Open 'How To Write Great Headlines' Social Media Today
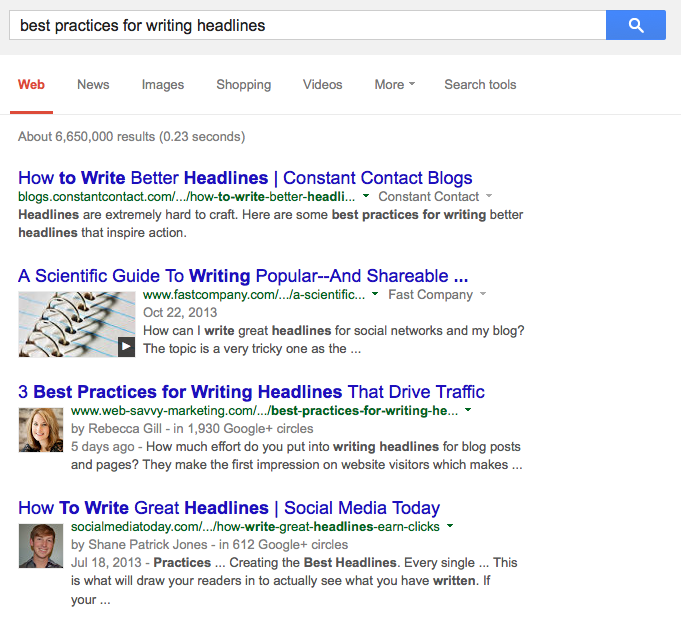 point(229,508)
